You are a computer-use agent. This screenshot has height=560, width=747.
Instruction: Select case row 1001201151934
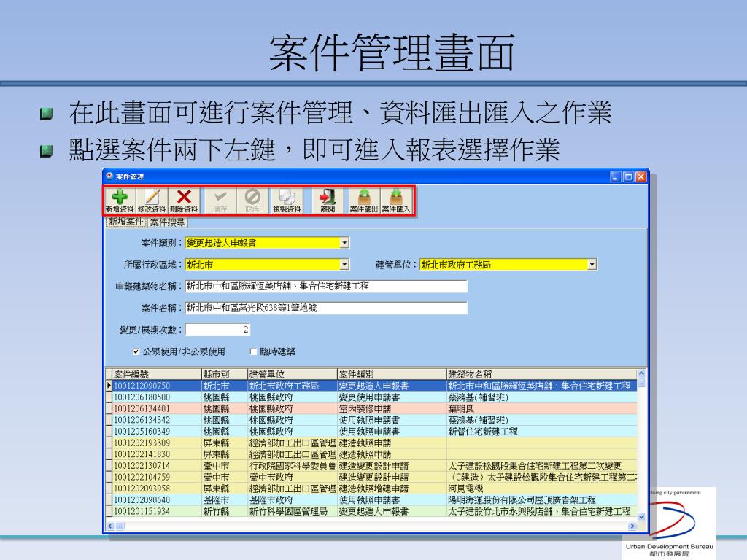[x=371, y=511]
